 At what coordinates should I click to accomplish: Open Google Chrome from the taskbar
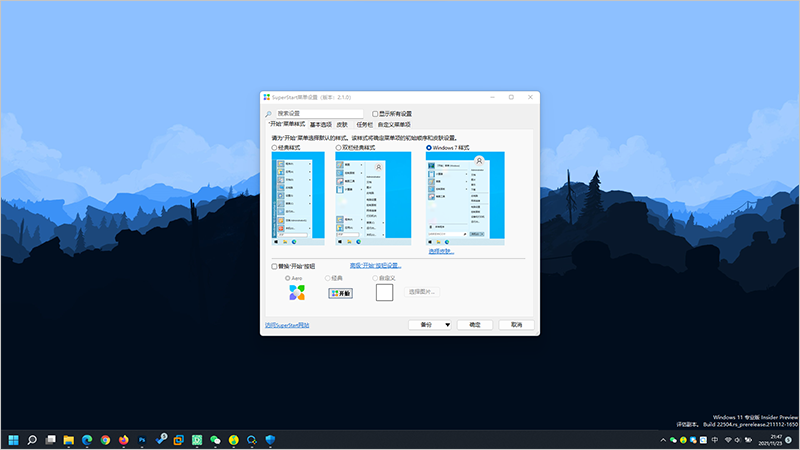click(x=105, y=440)
